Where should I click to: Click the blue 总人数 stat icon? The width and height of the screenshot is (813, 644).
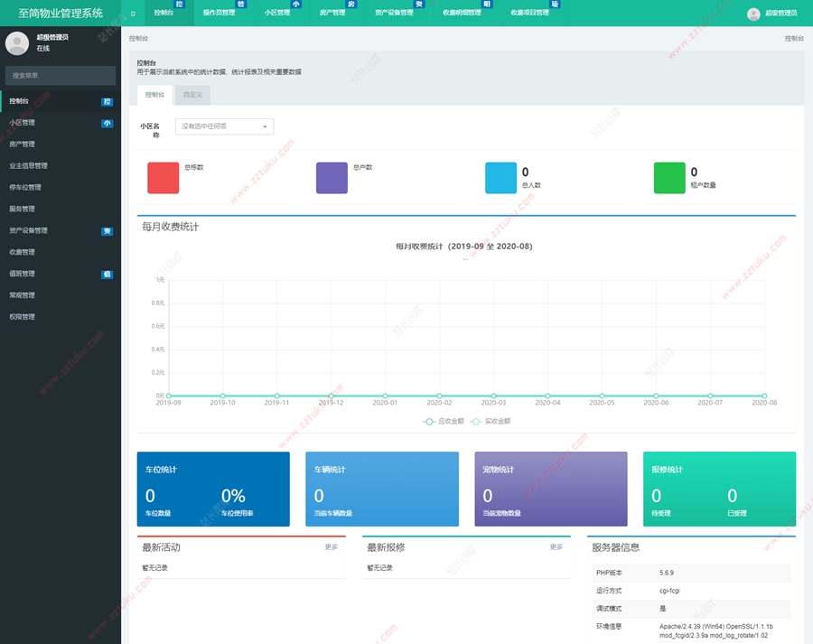(500, 178)
